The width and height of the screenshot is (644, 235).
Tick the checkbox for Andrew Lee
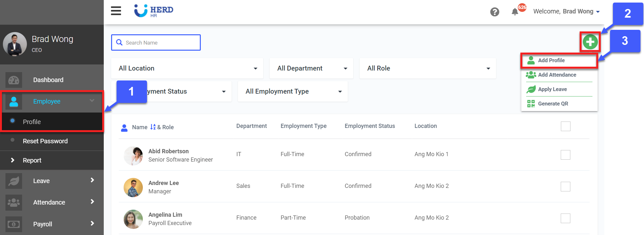tap(565, 187)
